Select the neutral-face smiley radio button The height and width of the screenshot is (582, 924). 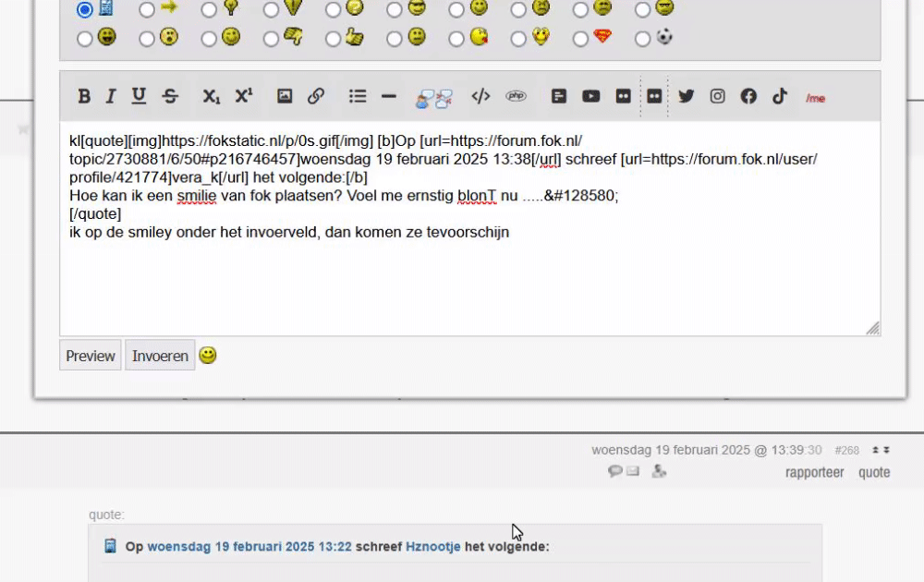pyautogui.click(x=395, y=39)
